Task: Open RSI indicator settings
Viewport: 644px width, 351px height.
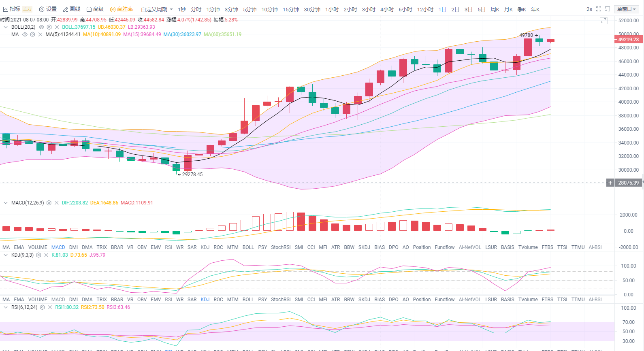Action: pos(42,307)
